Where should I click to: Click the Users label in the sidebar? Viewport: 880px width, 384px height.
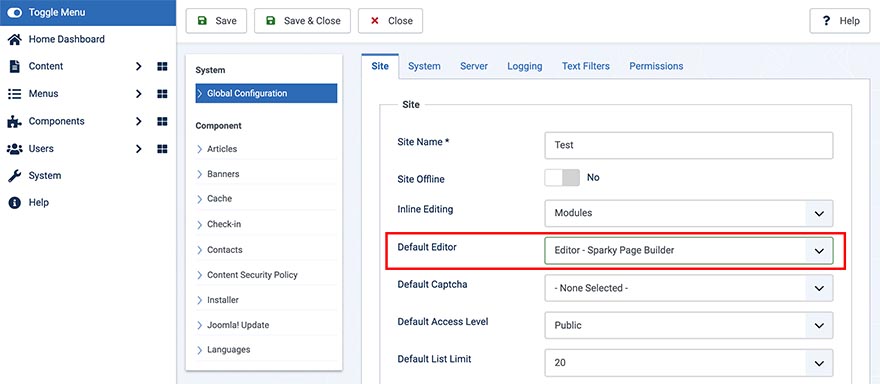[x=41, y=149]
